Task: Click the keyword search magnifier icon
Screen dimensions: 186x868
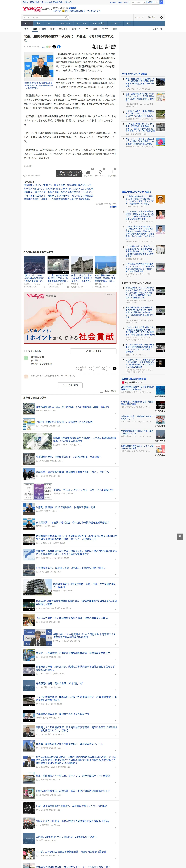Action: [x=66, y=17]
